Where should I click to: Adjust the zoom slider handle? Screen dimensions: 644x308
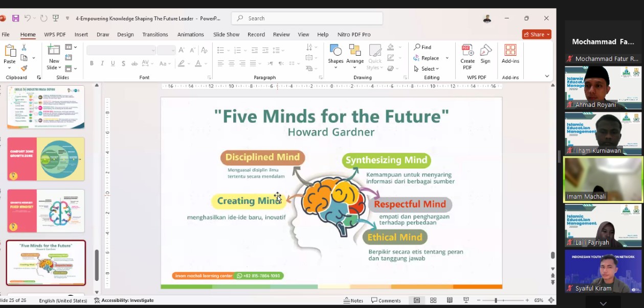496,300
